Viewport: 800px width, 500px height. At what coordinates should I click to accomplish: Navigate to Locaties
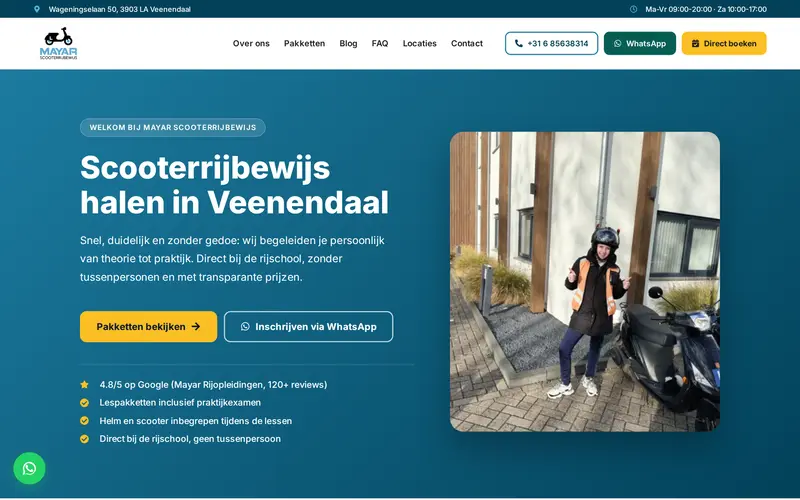[x=419, y=43]
